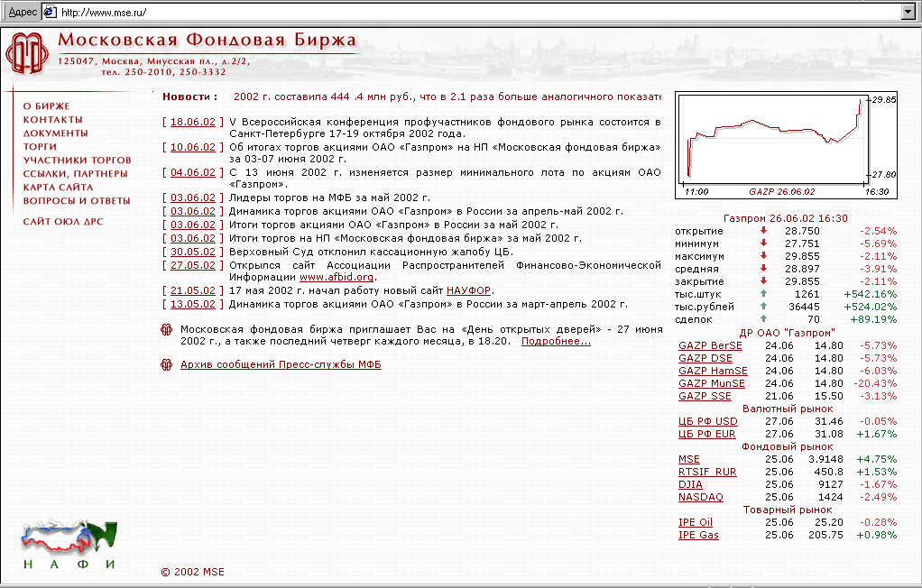Click the тыс.рублей value 36445
The width and height of the screenshot is (922, 588).
click(x=804, y=307)
